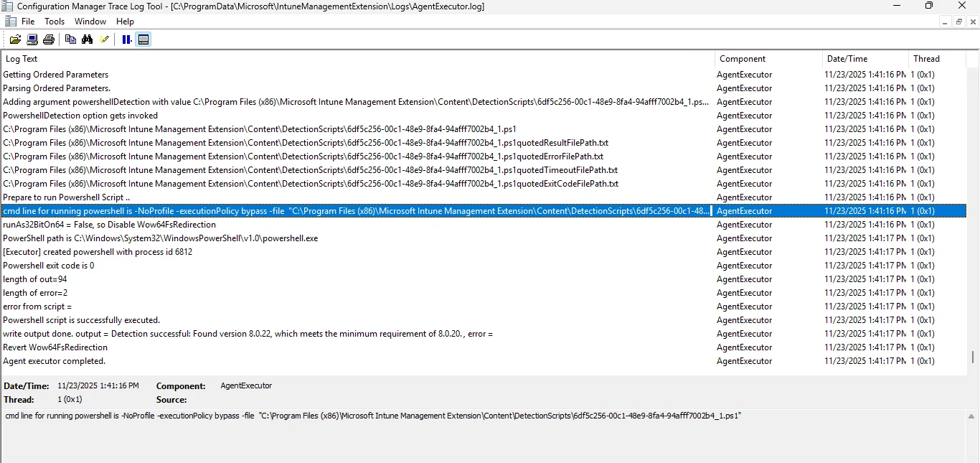Click inside the details pane command line text
The height and width of the screenshot is (463, 980).
373,416
